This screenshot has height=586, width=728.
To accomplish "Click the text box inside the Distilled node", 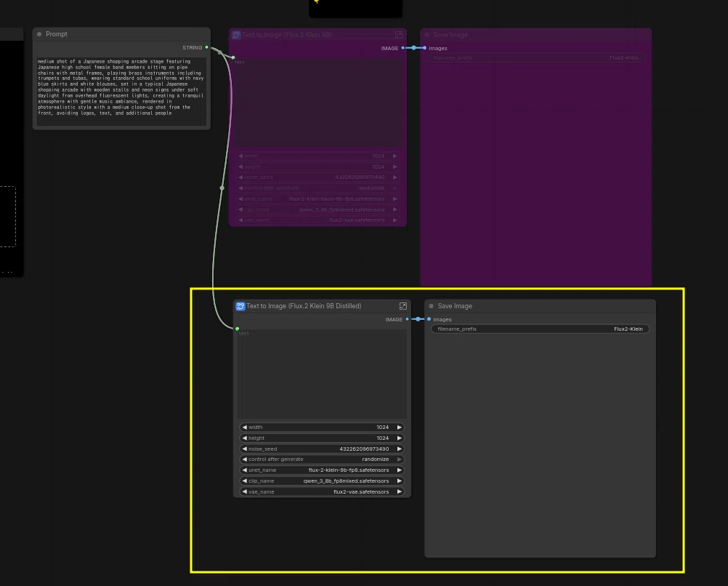I will click(x=322, y=374).
